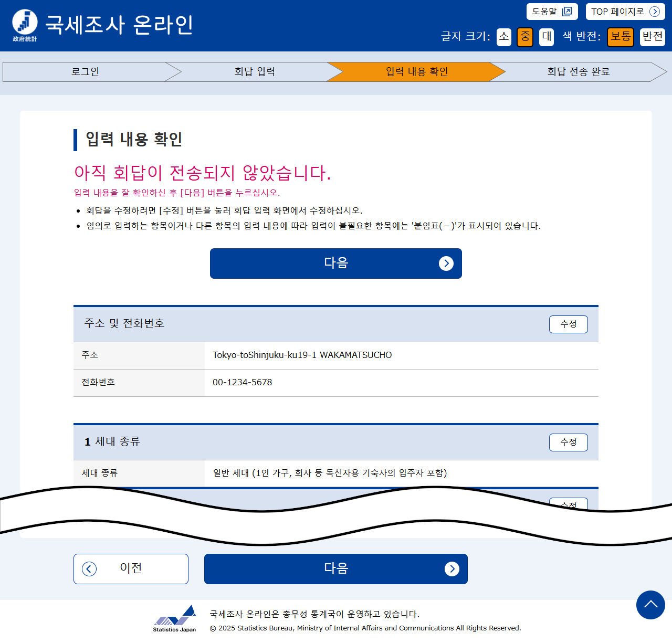This screenshot has width=672, height=643.
Task: Go to TOP 페이지로 link
Action: click(625, 12)
